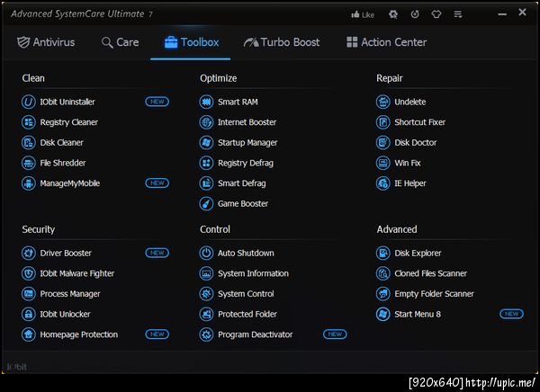Close the Advanced SystemCare window

(522, 13)
